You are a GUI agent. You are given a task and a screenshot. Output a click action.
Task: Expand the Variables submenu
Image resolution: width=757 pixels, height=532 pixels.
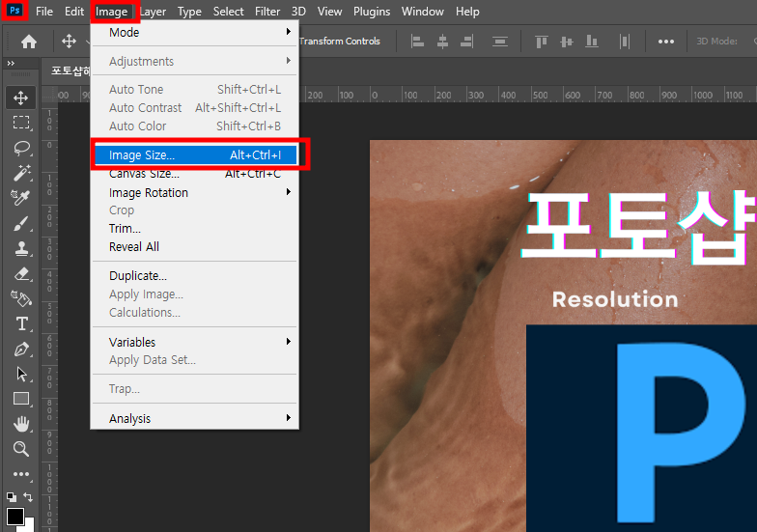(x=195, y=342)
